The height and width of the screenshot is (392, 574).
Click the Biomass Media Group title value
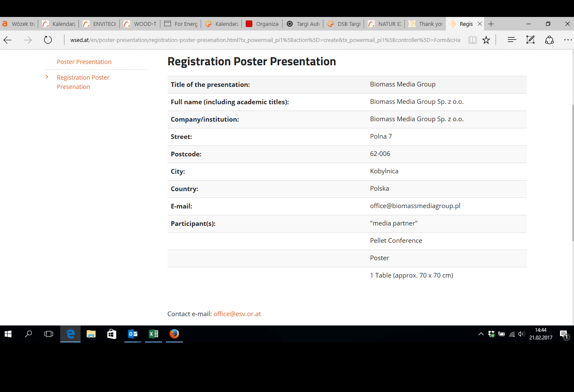pos(403,84)
